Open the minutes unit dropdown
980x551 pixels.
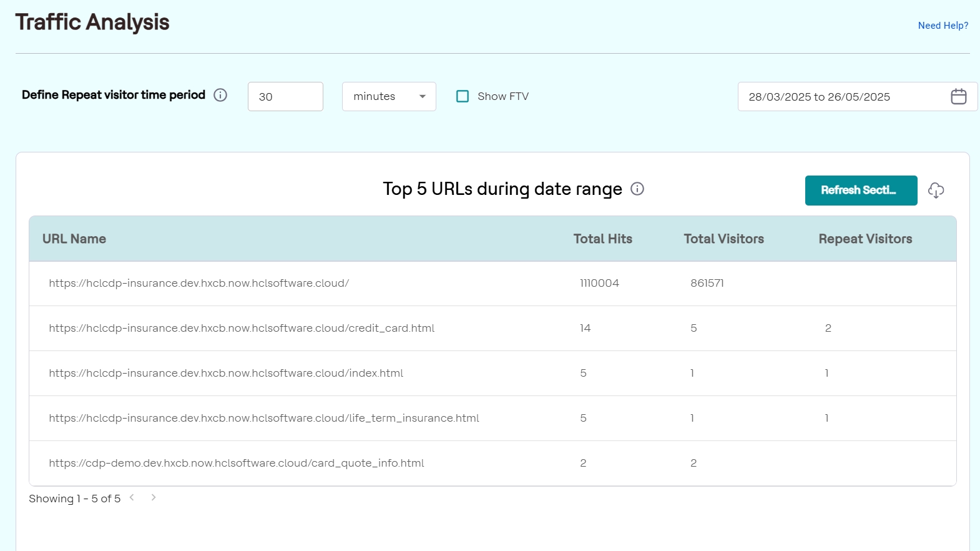coord(388,97)
